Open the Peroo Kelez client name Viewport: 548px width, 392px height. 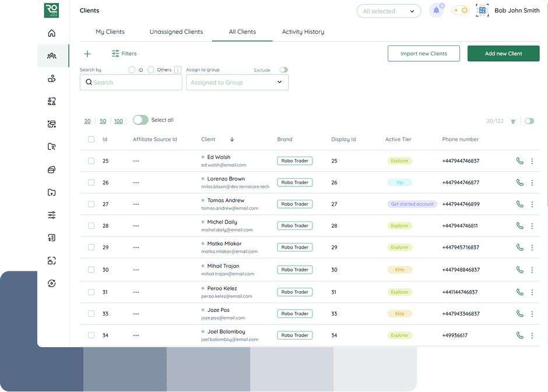click(x=222, y=288)
